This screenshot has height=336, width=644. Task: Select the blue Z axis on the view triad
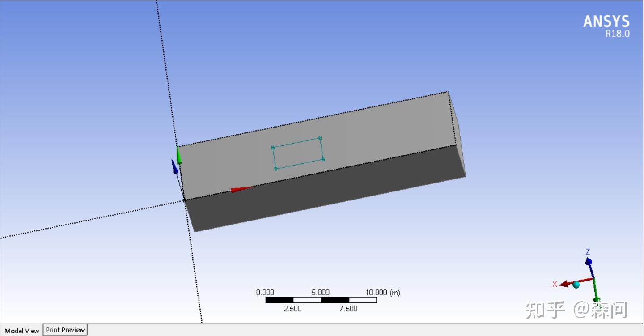(x=588, y=261)
